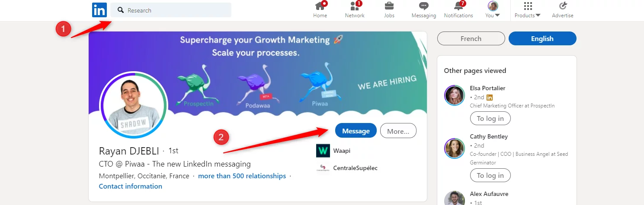Click the Research search field
Viewport: 644px width, 205px height.
click(171, 10)
